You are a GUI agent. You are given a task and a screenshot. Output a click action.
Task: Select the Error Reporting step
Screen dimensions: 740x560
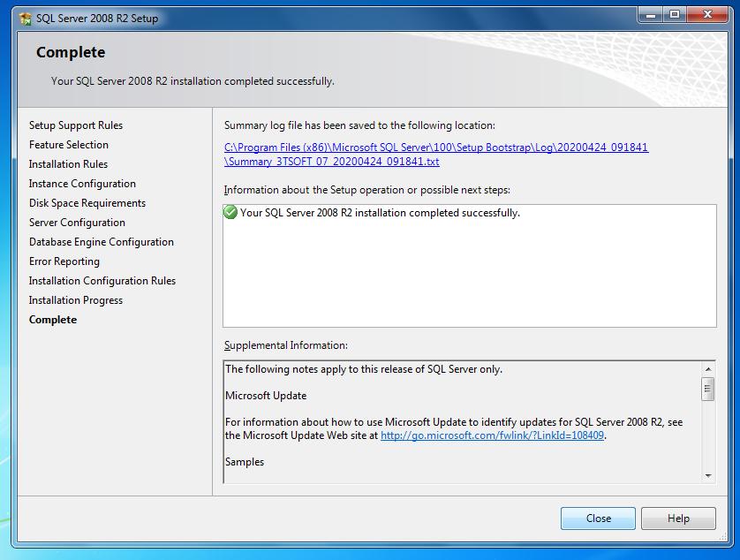[64, 261]
